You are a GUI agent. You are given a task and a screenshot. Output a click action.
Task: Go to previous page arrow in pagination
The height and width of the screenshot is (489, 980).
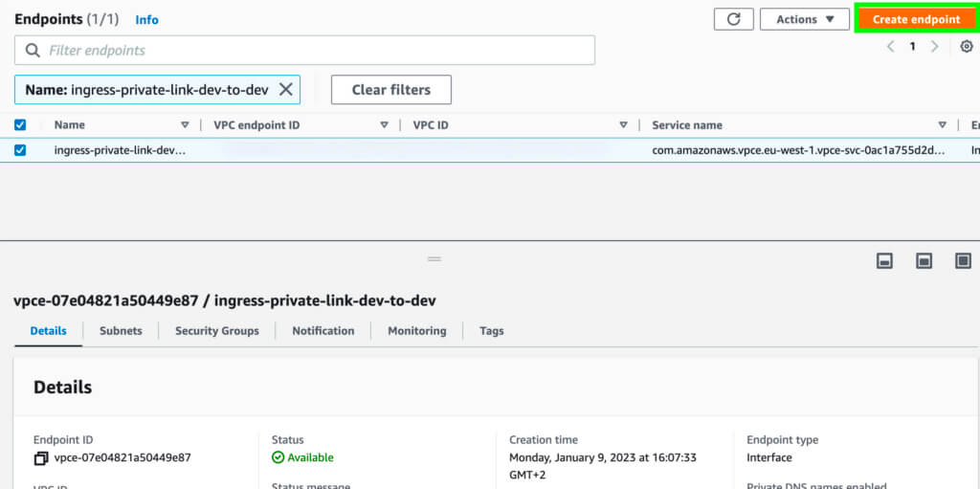pyautogui.click(x=891, y=46)
